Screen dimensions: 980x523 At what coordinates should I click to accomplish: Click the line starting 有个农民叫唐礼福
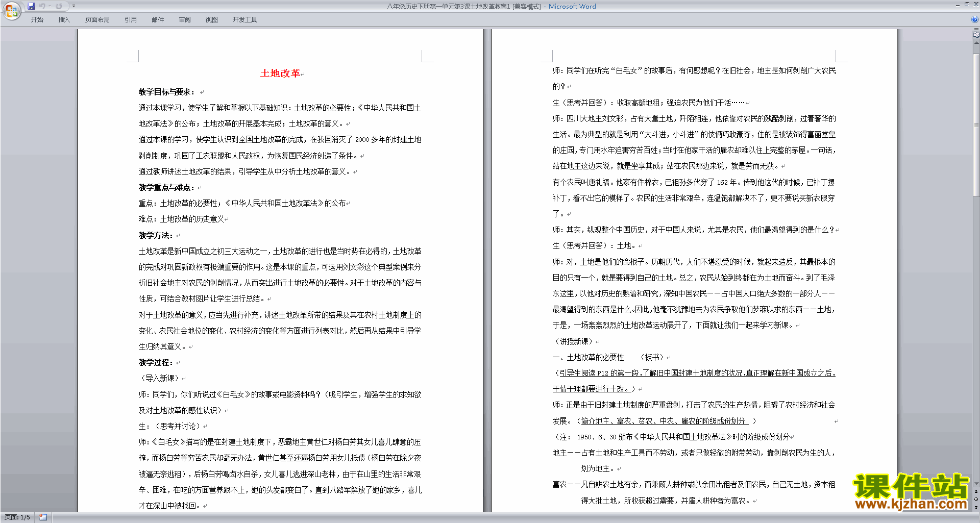click(694, 182)
